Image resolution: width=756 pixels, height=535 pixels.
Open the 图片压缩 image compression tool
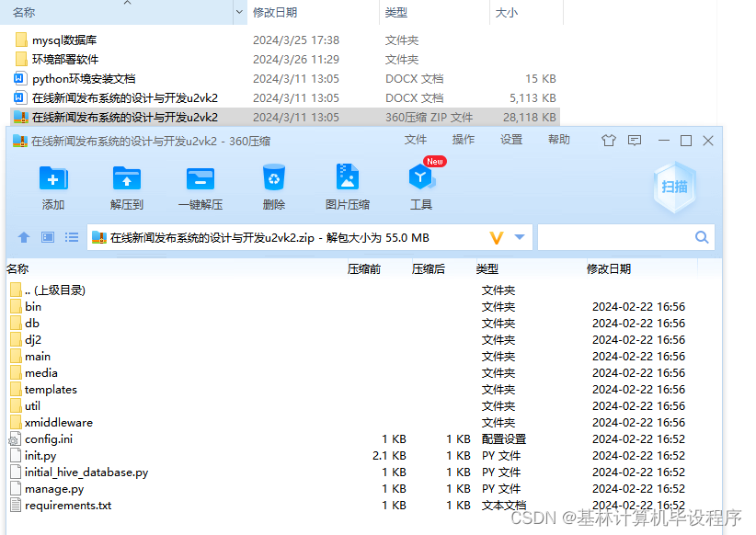tap(348, 179)
